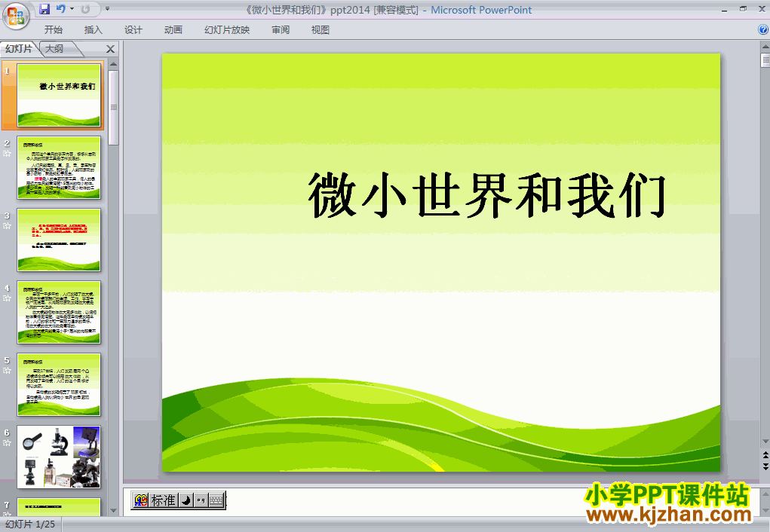Switch to the 大纲 outline tab
The width and height of the screenshot is (770, 532).
(x=54, y=48)
